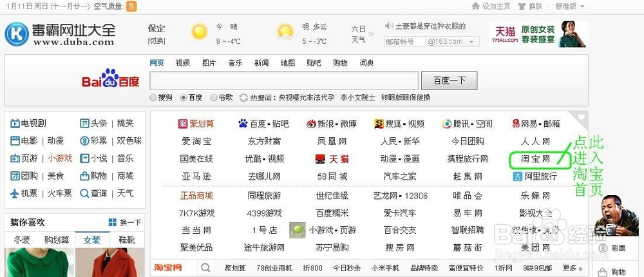Viewport: 644px width, 277px height.
Task: Click the 查询 magnifier icon
Action: coord(84,193)
